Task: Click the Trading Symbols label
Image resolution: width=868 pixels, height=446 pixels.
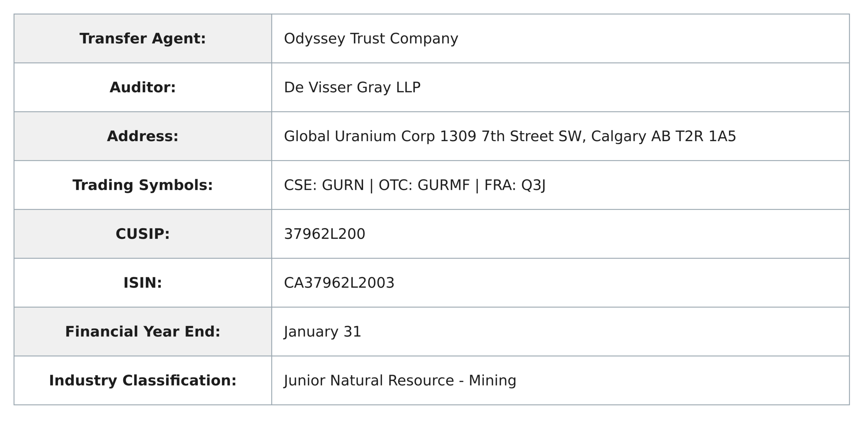Action: point(143,185)
